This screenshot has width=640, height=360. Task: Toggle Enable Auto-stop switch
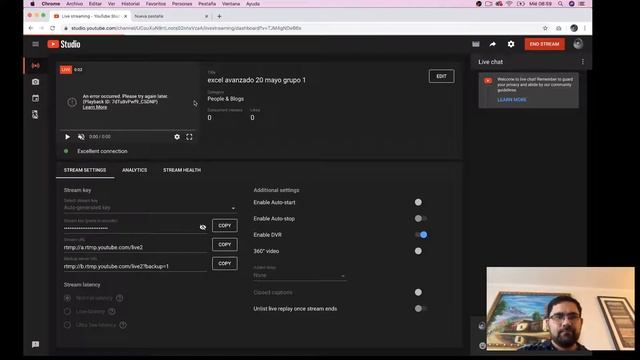coord(420,219)
